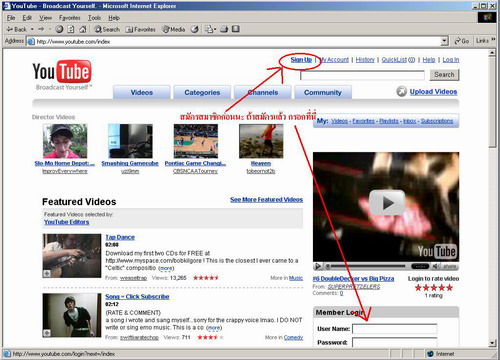This screenshot has height=360, width=500.
Task: Click the User Name input field
Action: 395,329
